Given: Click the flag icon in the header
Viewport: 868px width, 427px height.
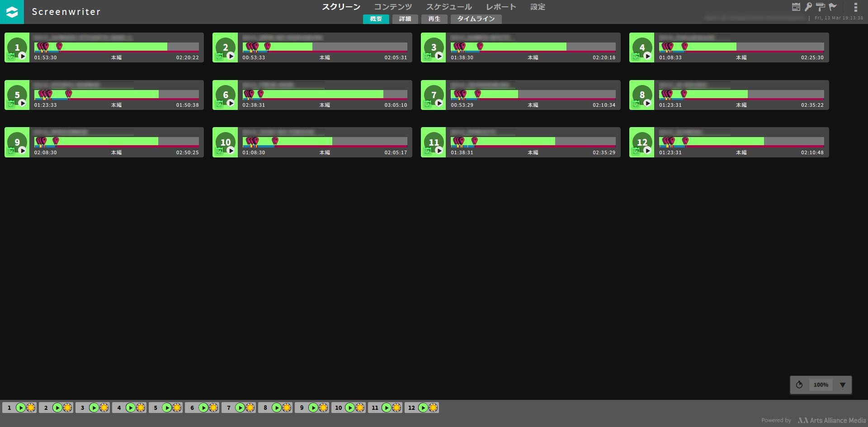Looking at the screenshot, I should point(833,7).
